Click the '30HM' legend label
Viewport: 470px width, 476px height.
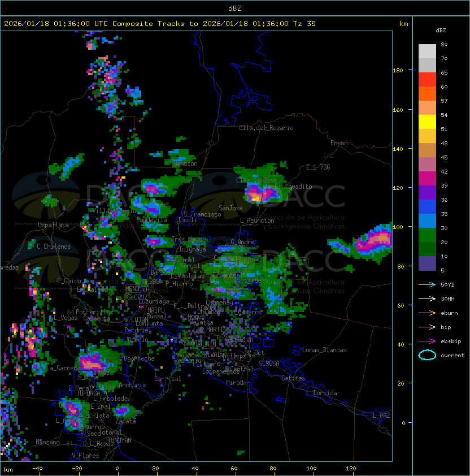pos(447,299)
